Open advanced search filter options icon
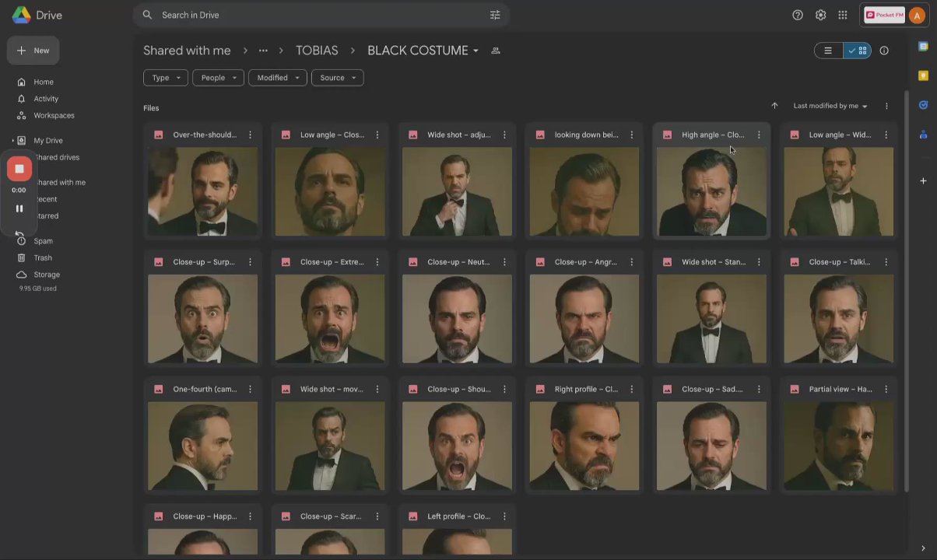The height and width of the screenshot is (560, 937). [x=495, y=15]
